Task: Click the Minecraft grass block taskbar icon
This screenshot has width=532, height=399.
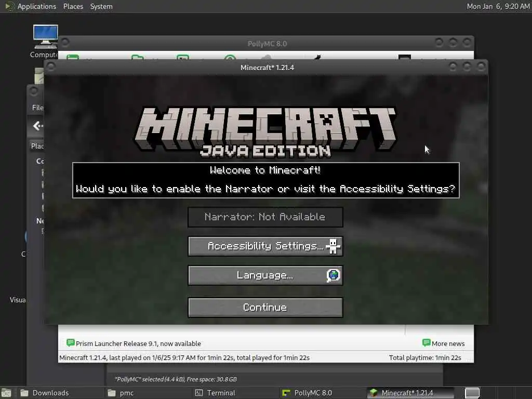Action: pyautogui.click(x=374, y=393)
